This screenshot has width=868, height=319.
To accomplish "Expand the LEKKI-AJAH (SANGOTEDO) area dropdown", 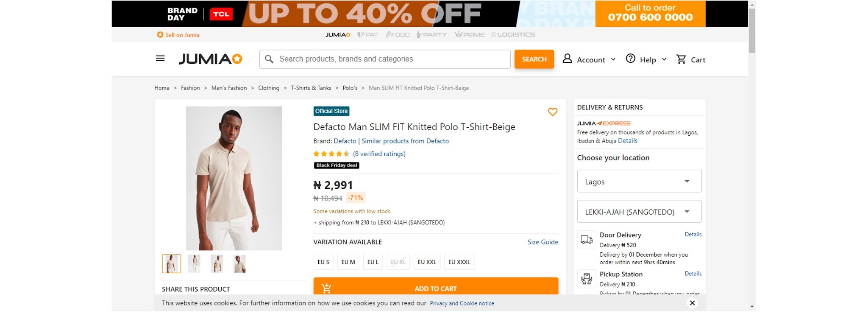I will coord(639,212).
